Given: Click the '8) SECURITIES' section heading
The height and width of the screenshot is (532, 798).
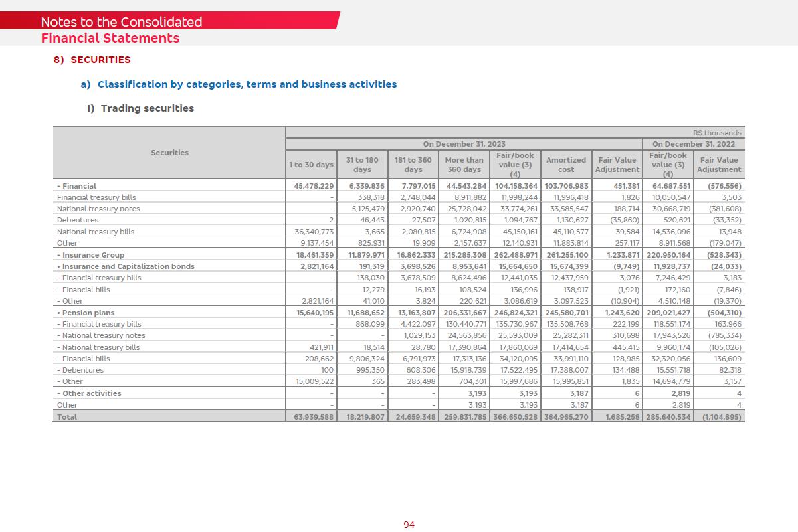Looking at the screenshot, I should (x=92, y=60).
